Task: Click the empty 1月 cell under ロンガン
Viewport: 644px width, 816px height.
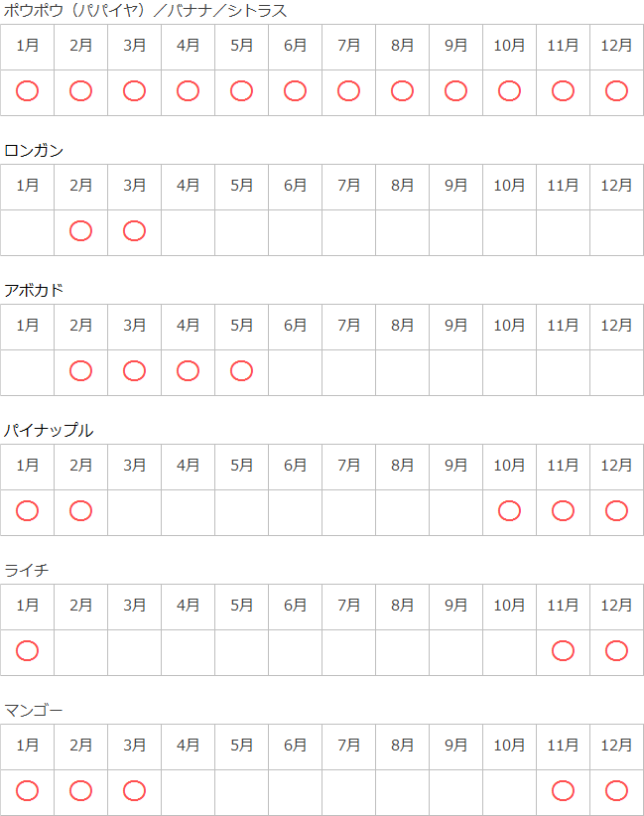Action: (x=28, y=231)
